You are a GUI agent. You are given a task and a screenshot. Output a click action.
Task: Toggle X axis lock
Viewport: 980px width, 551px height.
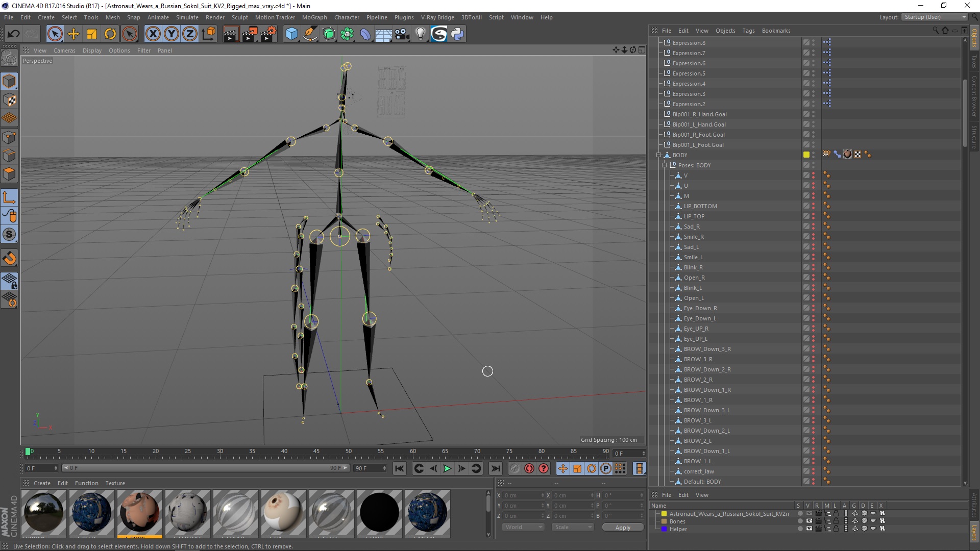click(153, 34)
